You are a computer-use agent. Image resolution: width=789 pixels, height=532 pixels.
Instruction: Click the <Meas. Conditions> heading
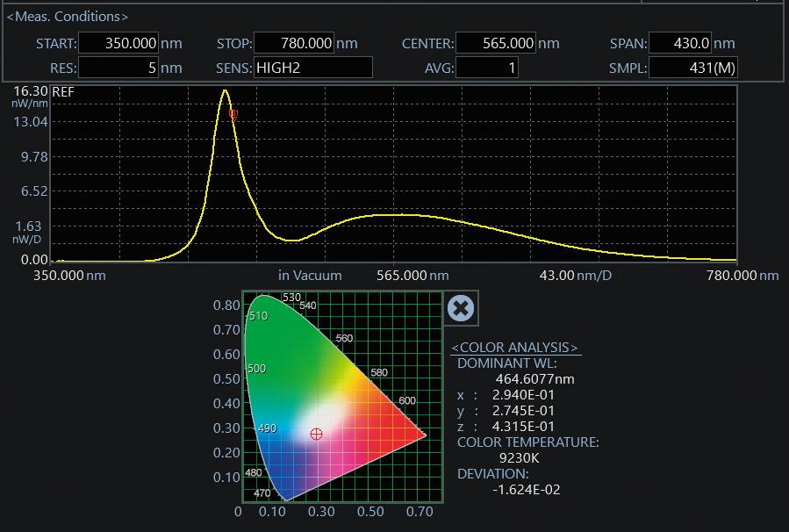[x=68, y=17]
